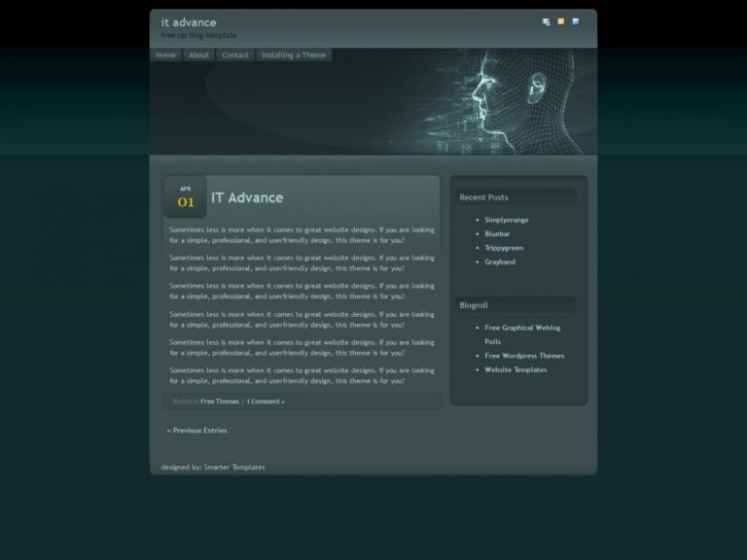Image resolution: width=747 pixels, height=560 pixels.
Task: Click the it advance site title
Action: coord(189,22)
